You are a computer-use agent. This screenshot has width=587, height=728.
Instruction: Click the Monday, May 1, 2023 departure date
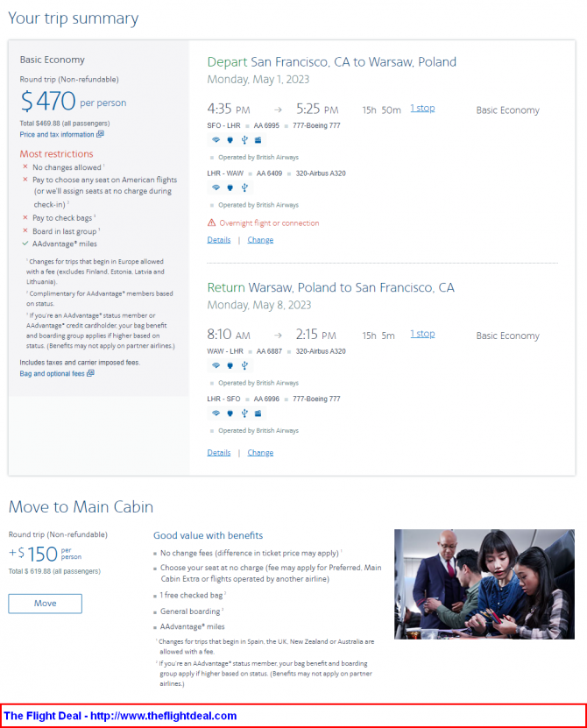click(258, 80)
